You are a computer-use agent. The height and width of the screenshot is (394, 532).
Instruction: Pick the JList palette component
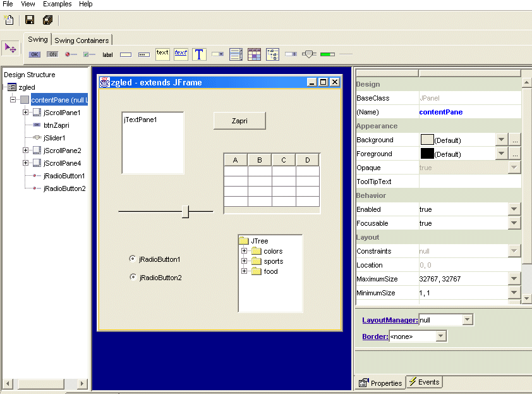tap(236, 54)
